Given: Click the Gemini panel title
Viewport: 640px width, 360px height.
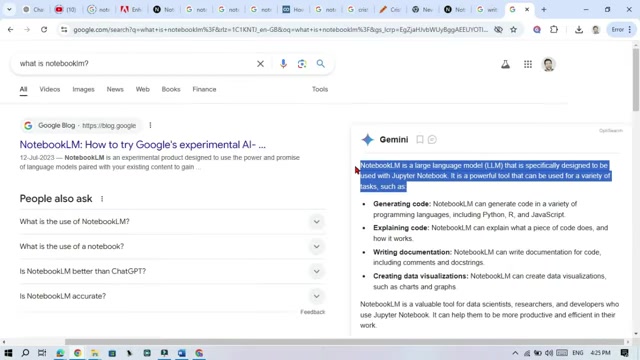Looking at the screenshot, I should [393, 140].
